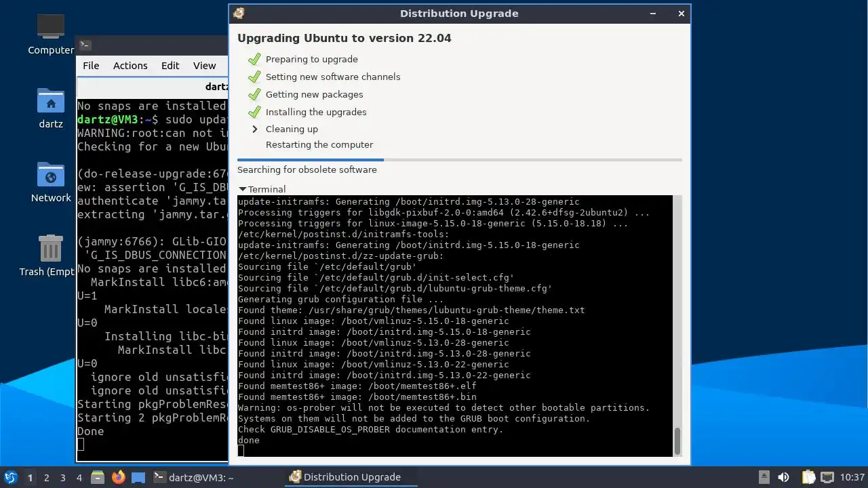Collapse the Terminal disclosure triangle
868x488 pixels.
pos(242,189)
